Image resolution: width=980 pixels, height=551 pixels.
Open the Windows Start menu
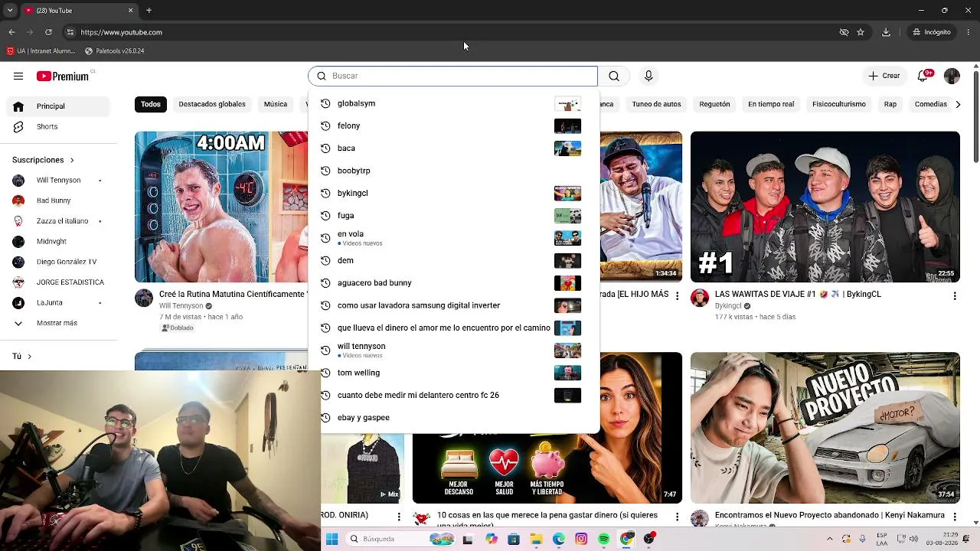click(332, 540)
